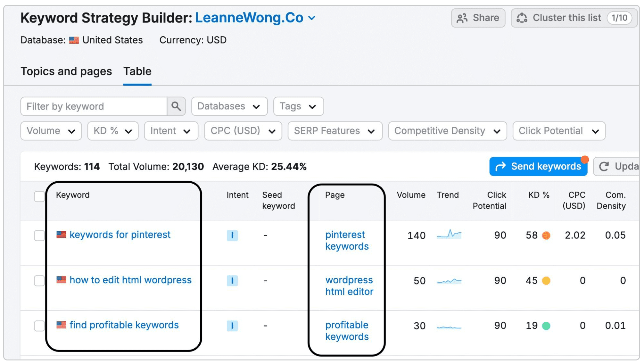The height and width of the screenshot is (364, 644).
Task: Open the wordpress html editor page link
Action: [x=349, y=286]
